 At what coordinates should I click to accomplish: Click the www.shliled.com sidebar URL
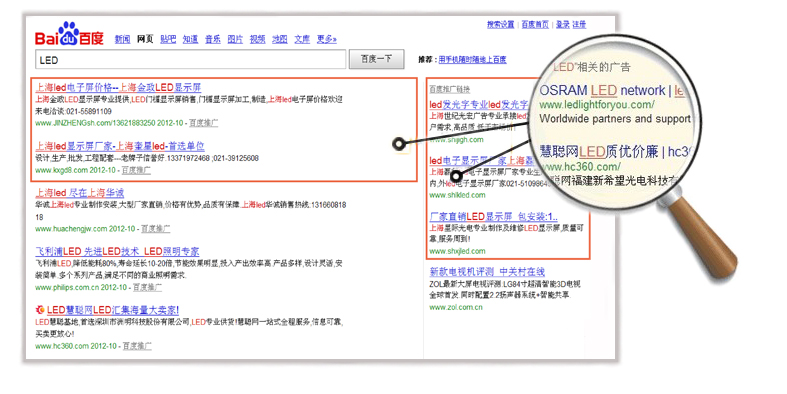pyautogui.click(x=458, y=195)
